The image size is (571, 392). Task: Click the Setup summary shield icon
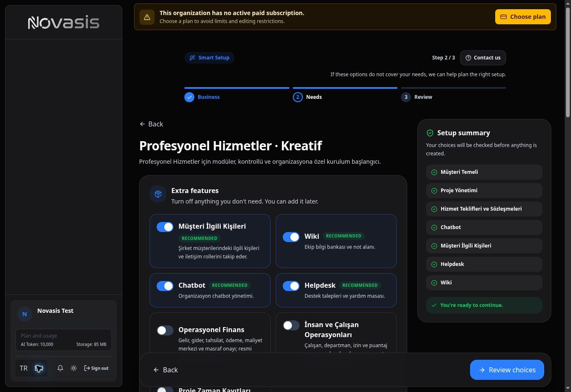tap(430, 133)
